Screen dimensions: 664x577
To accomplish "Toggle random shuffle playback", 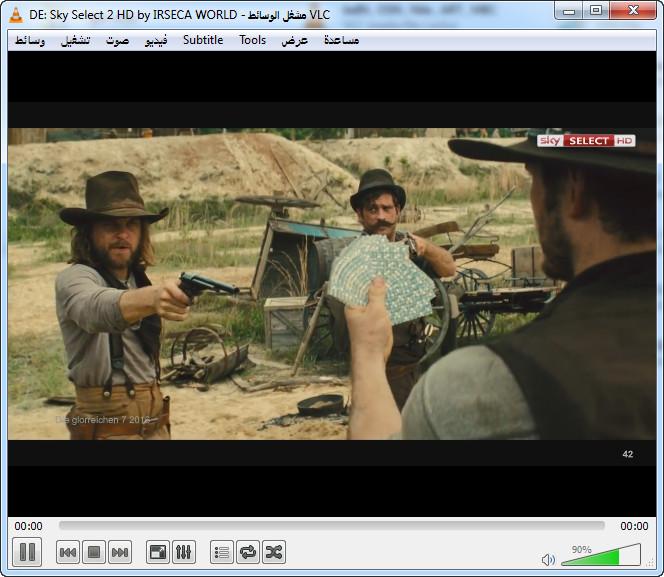I will click(274, 552).
